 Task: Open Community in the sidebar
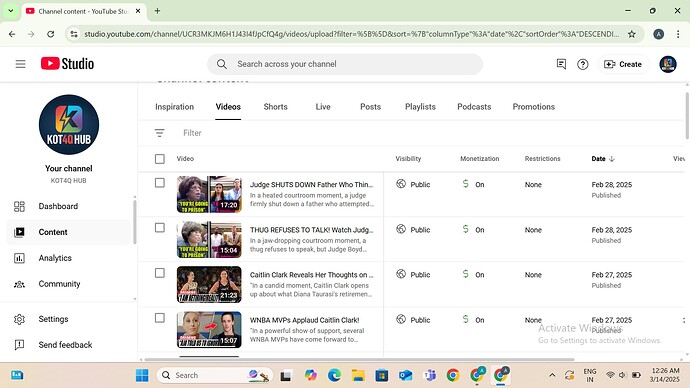(70, 284)
